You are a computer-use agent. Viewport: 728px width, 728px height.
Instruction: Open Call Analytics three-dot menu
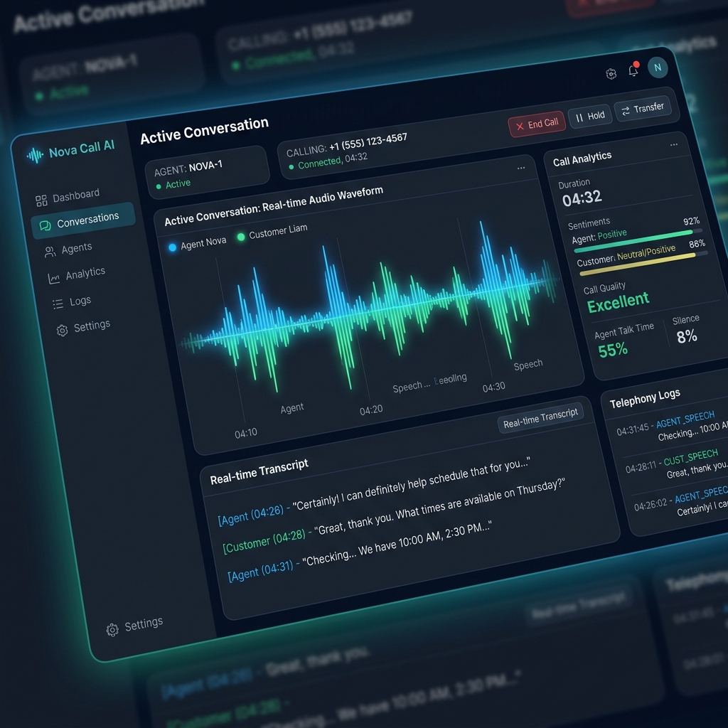tap(674, 145)
